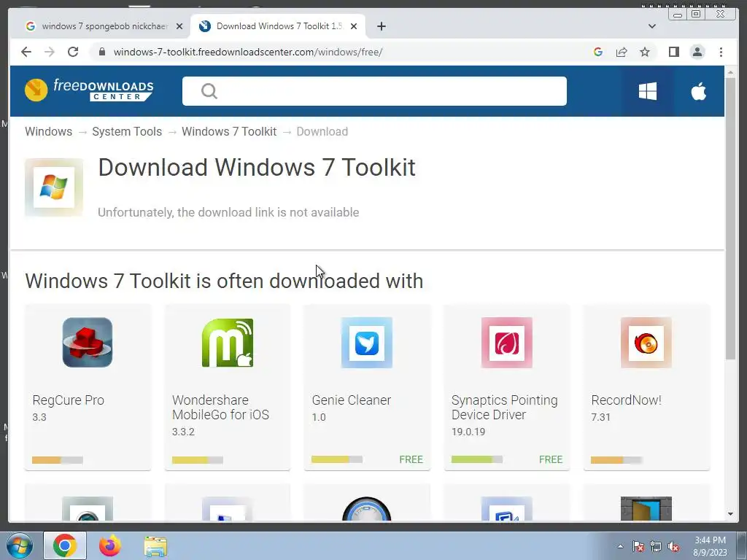
Task: Click the Action Center flag icon
Action: (638, 547)
